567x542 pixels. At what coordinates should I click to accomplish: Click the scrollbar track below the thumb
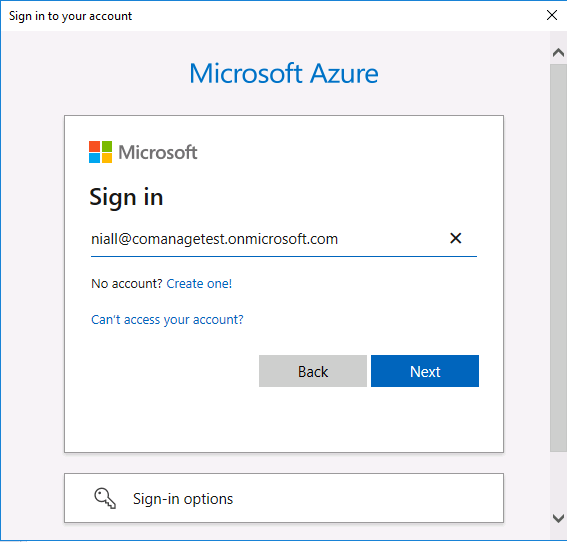pos(558,480)
